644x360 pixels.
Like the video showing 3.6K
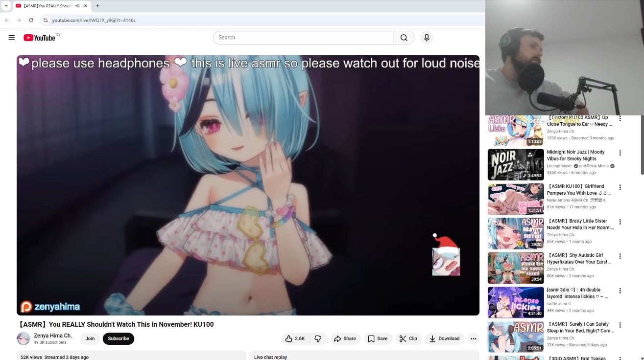pos(295,338)
